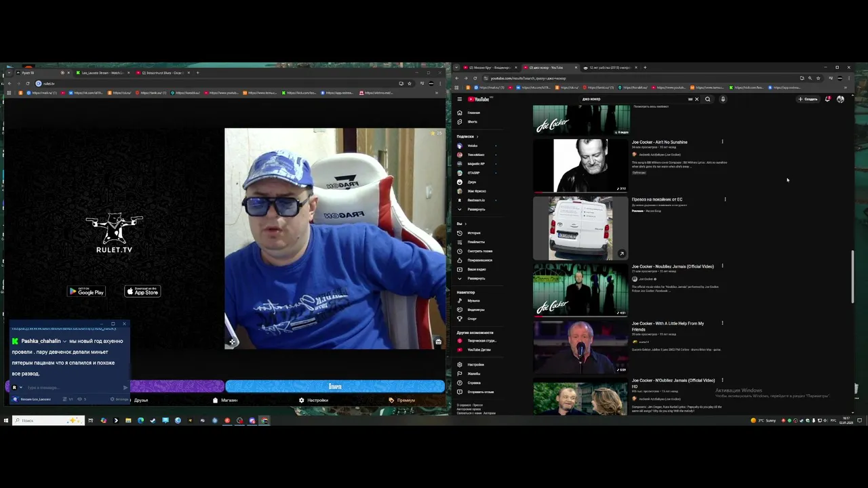The image size is (868, 488).
Task: Open options for N'Oubliez Jamais HD video
Action: click(722, 380)
